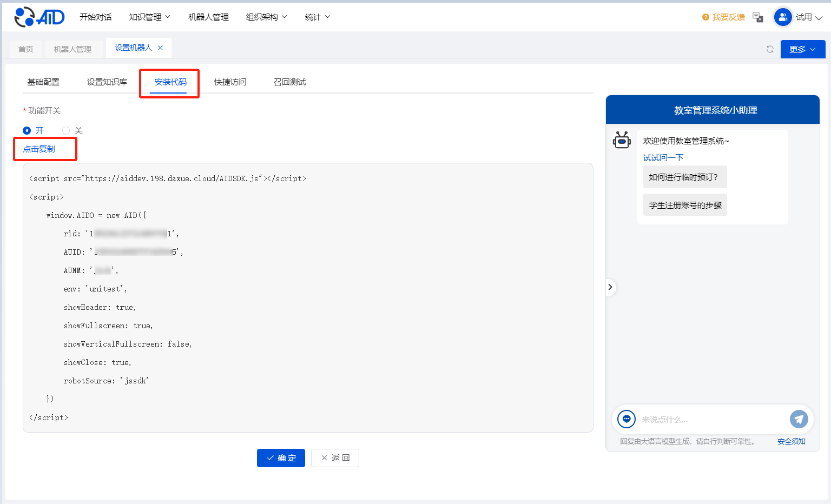The width and height of the screenshot is (831, 504).
Task: Click the refresh page icon
Action: pos(770,49)
